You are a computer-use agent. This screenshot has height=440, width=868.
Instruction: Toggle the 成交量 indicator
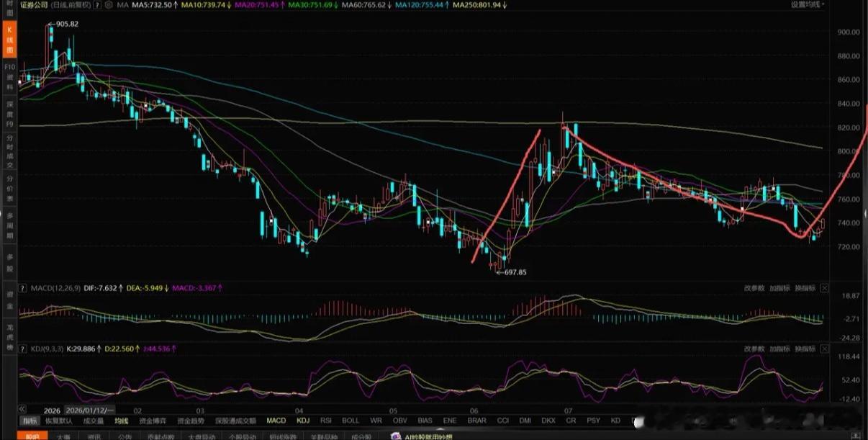(93, 421)
